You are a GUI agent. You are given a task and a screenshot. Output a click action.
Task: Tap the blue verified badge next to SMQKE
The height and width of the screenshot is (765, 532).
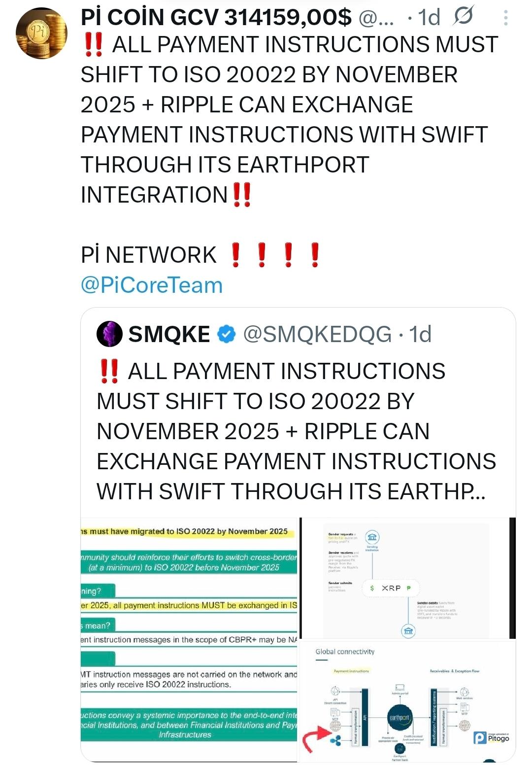coord(227,334)
